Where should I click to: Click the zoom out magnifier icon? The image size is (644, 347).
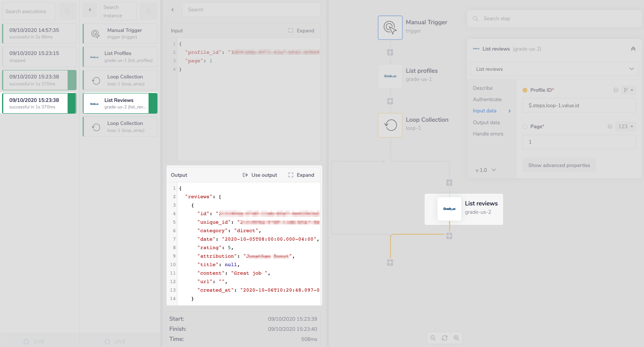coord(433,338)
